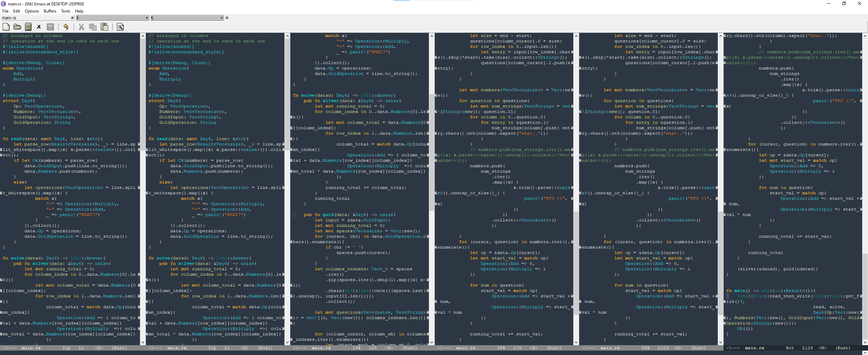Viewport: 868px width, 355px height.
Task: Place cursor on the 'fn main()' line
Action: 771,291
